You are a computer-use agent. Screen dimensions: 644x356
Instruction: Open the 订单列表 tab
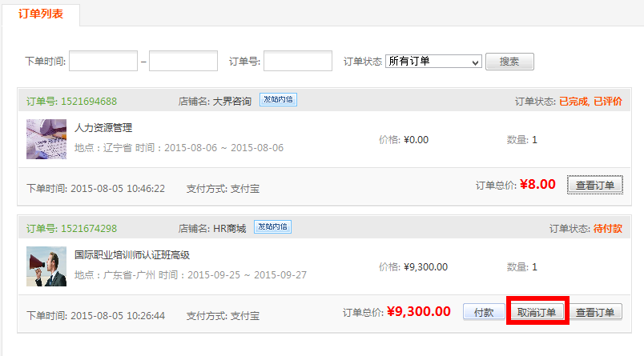click(x=40, y=14)
